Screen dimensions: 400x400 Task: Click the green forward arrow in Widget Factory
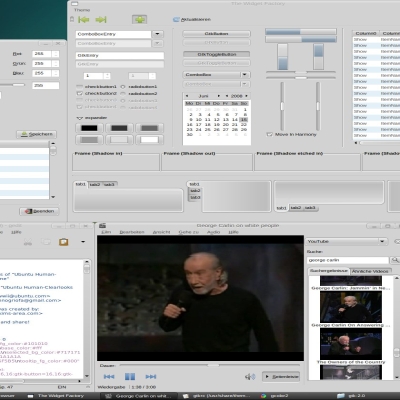tap(101, 20)
